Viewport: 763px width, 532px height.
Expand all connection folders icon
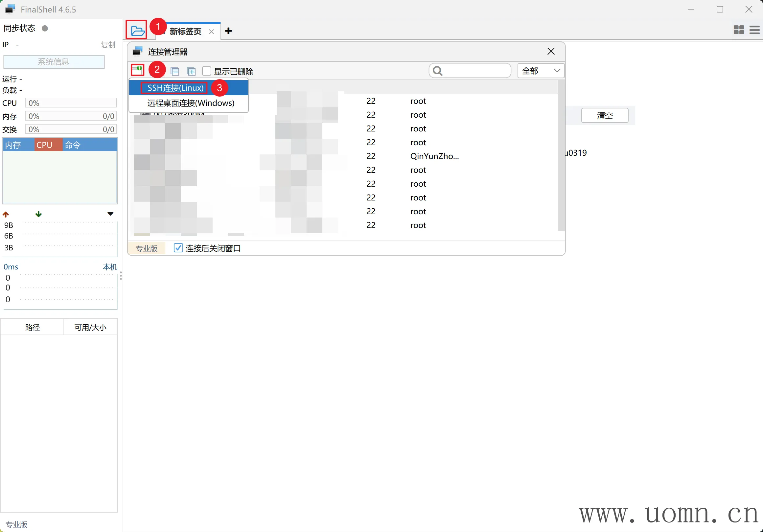point(191,71)
